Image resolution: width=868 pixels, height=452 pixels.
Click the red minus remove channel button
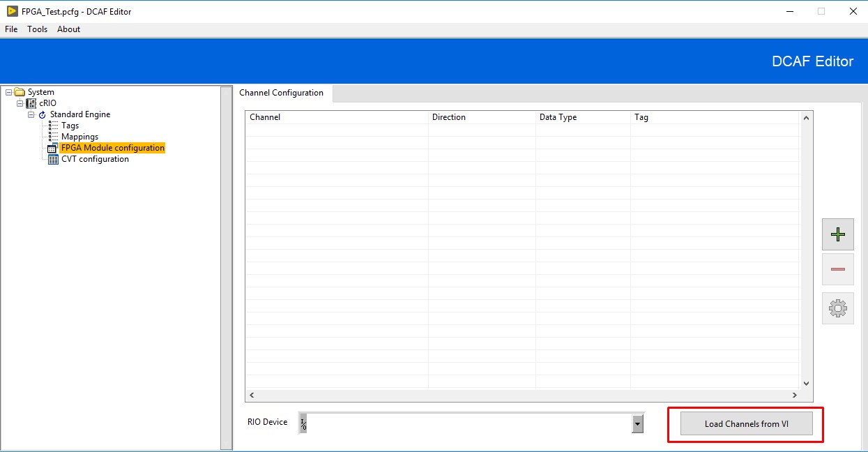[x=838, y=269]
